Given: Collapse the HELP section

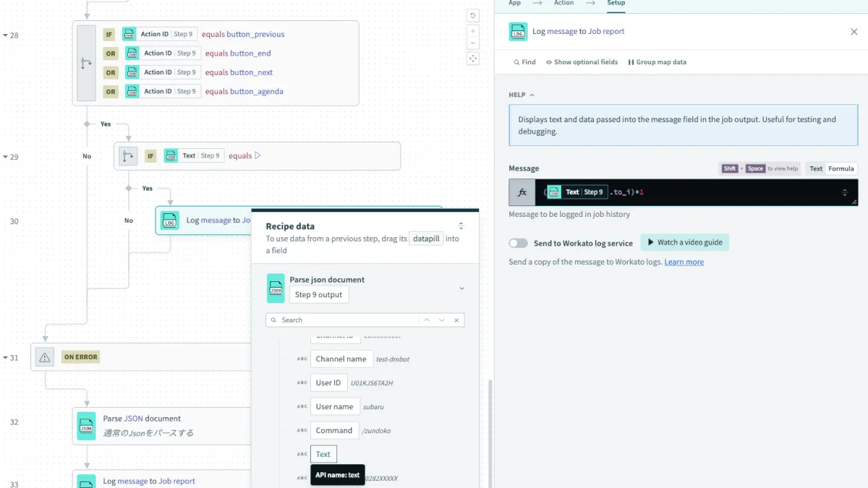Looking at the screenshot, I should [522, 95].
